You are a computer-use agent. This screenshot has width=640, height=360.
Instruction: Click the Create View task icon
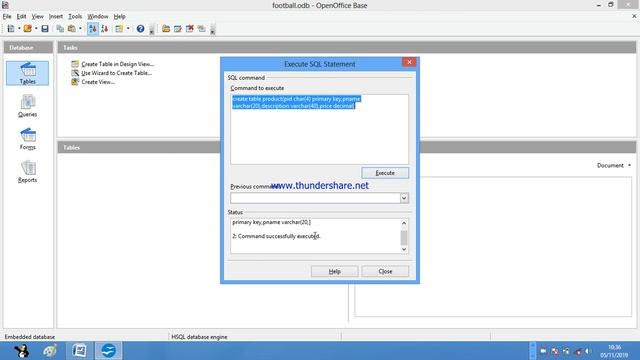pyautogui.click(x=75, y=82)
